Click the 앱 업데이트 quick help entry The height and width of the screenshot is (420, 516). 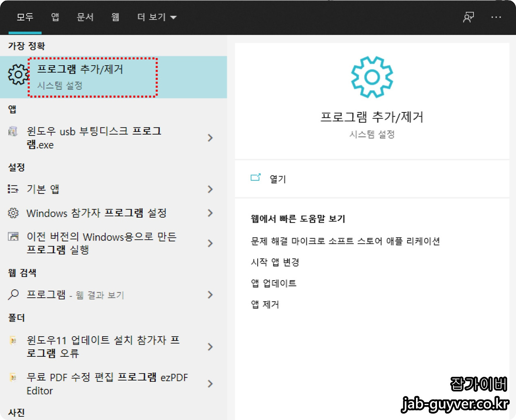click(x=273, y=283)
